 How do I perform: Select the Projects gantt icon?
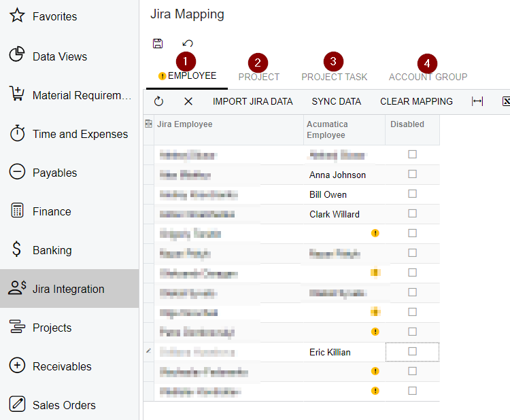pyautogui.click(x=17, y=326)
